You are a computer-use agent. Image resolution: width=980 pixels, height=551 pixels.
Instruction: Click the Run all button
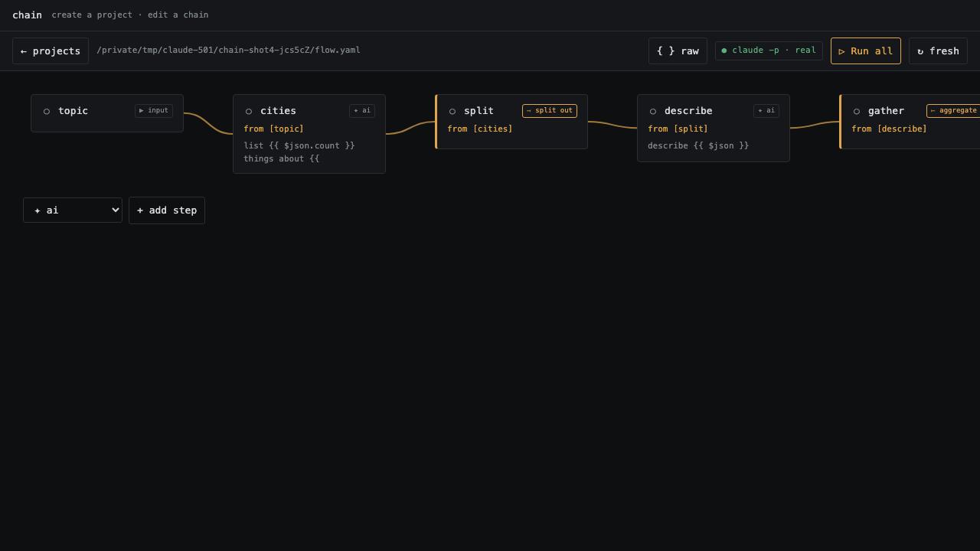coord(866,51)
